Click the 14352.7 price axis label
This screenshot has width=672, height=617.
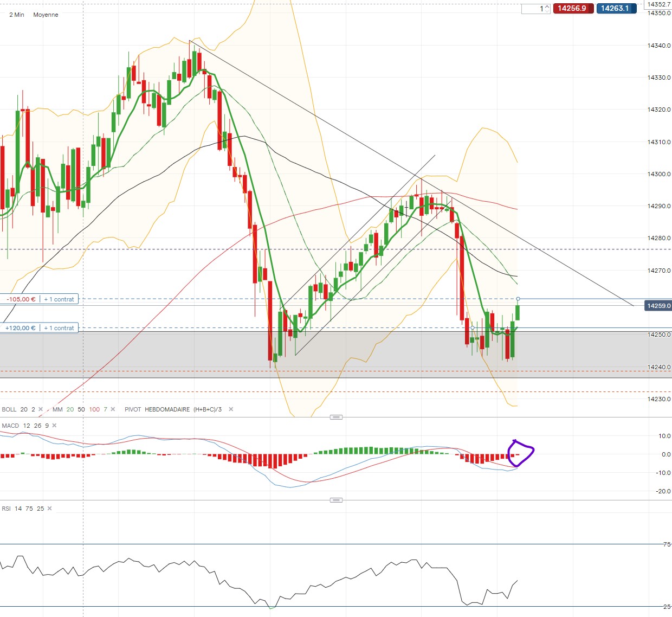[x=659, y=4]
